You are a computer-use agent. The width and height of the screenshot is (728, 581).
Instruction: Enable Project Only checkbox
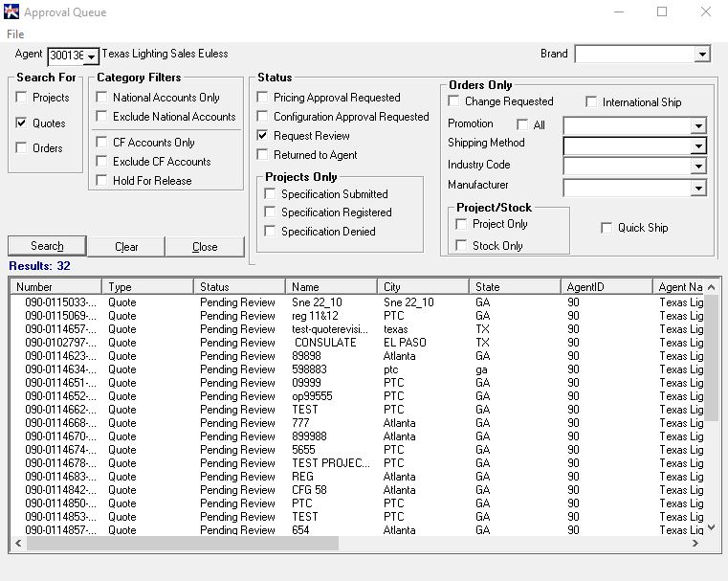[x=461, y=224]
